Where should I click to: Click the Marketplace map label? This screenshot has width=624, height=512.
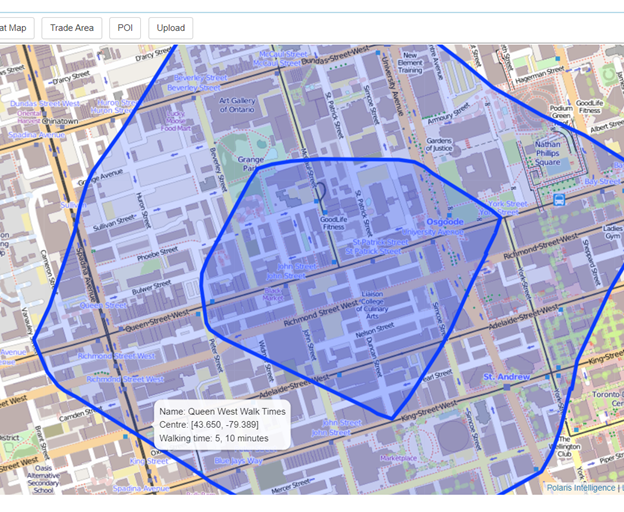pos(398,458)
